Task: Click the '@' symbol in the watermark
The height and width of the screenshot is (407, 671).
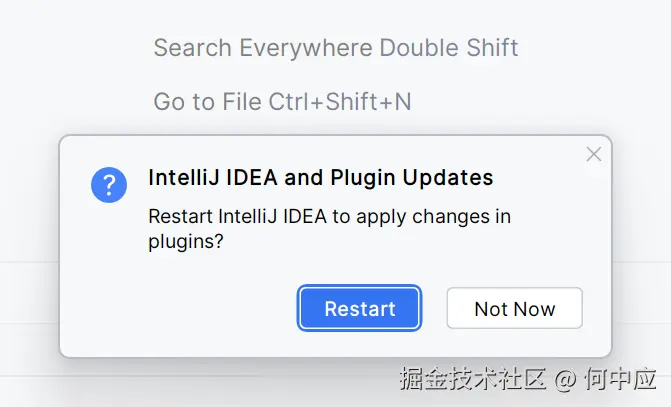Action: (x=566, y=380)
